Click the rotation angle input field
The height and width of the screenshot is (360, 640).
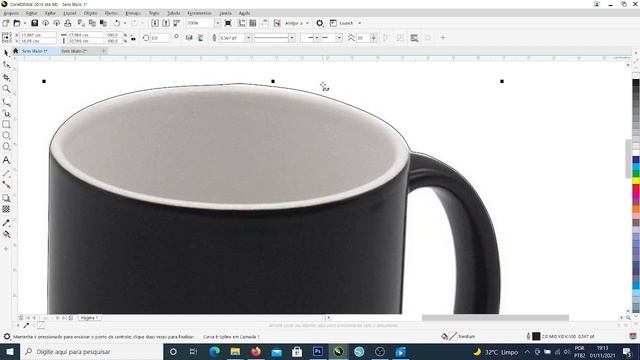(160, 38)
